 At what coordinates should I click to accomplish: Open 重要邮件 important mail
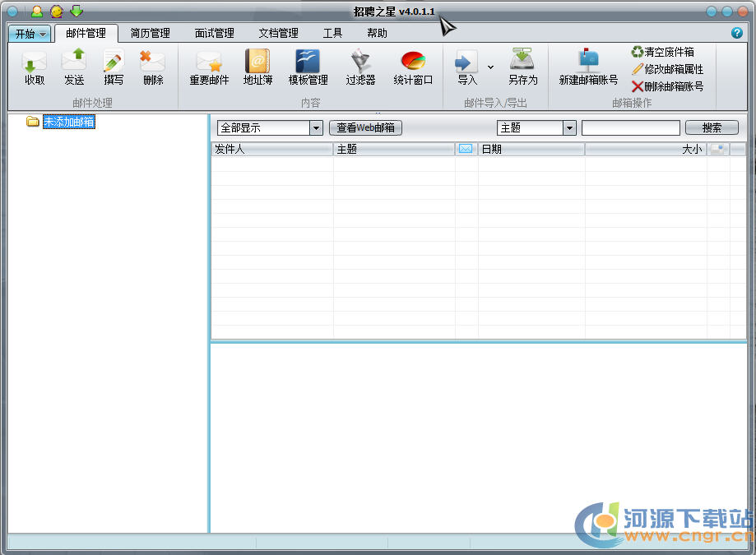209,63
